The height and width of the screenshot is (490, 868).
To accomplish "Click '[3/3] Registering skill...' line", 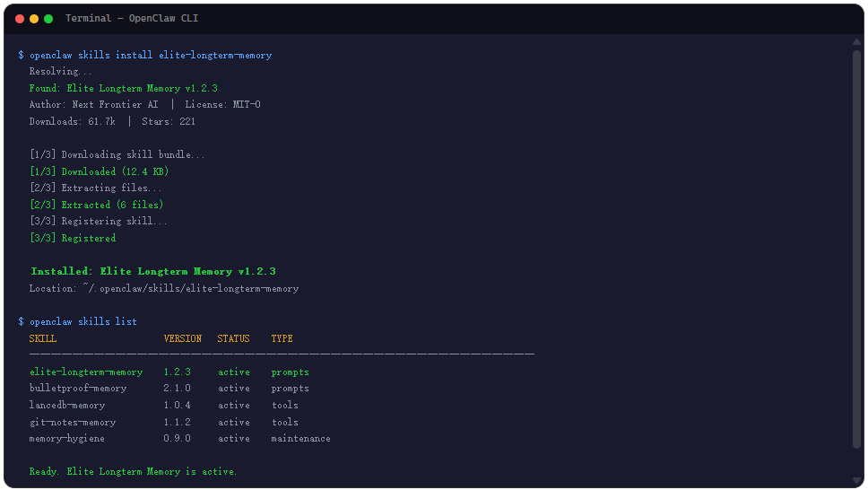I will tap(98, 221).
